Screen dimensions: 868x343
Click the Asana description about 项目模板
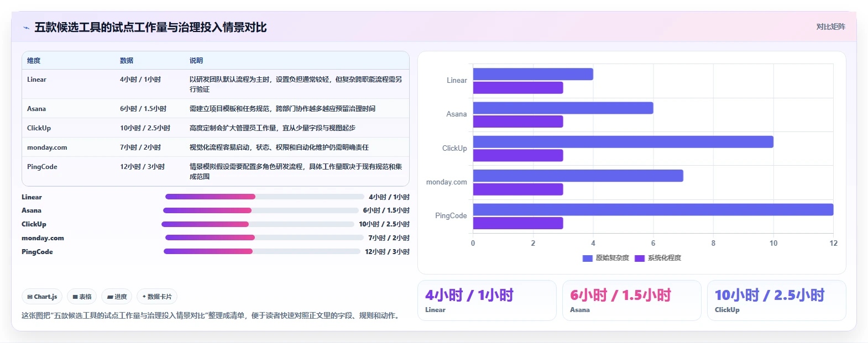click(x=283, y=109)
